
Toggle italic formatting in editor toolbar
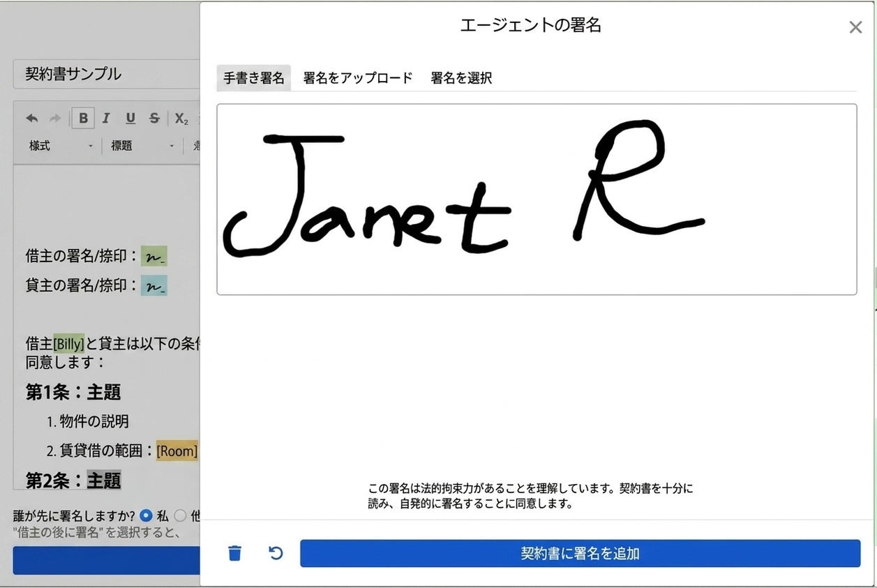106,118
